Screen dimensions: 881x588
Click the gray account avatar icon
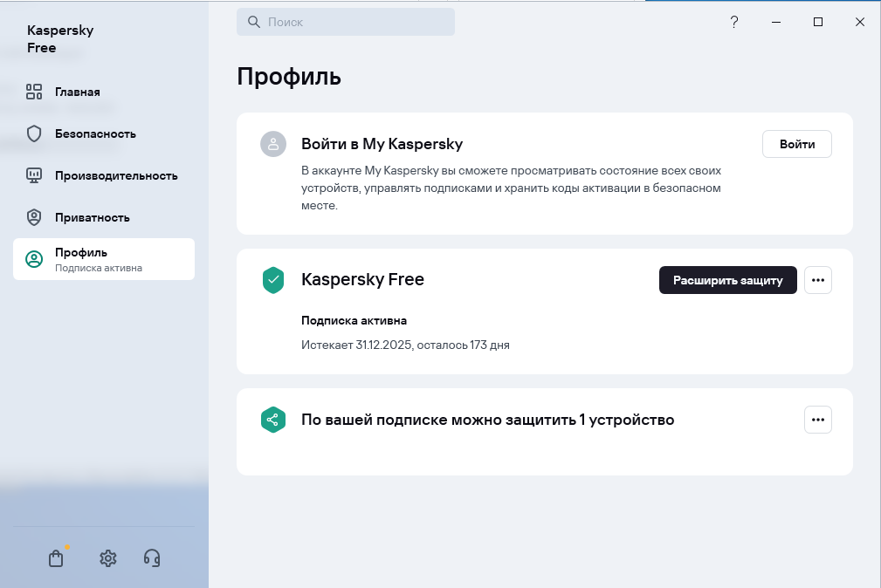click(273, 144)
